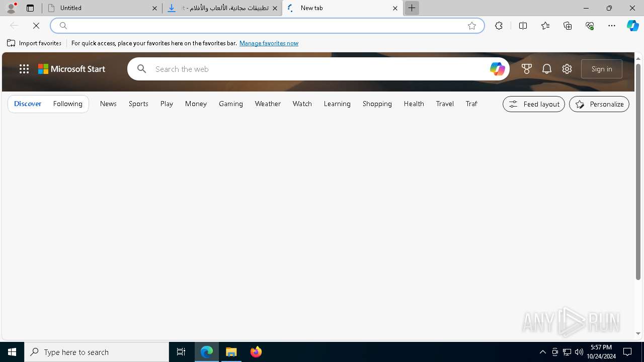644x362 pixels.
Task: Click the search magnifier in web search box
Action: pos(142,69)
